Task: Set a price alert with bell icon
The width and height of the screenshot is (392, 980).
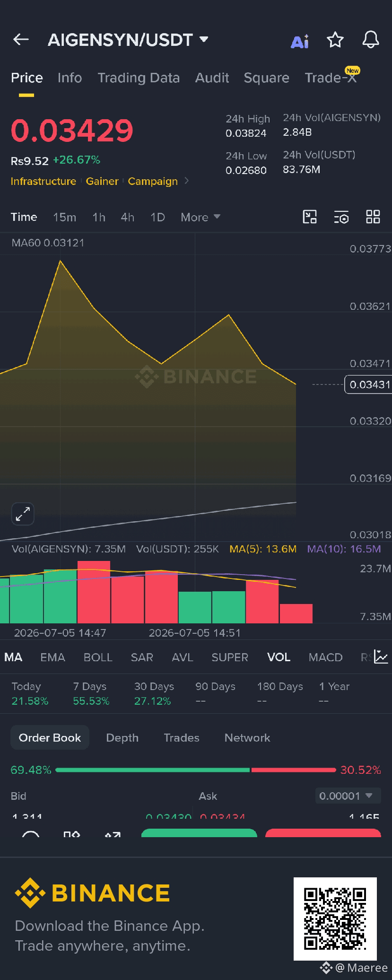Action: 371,40
